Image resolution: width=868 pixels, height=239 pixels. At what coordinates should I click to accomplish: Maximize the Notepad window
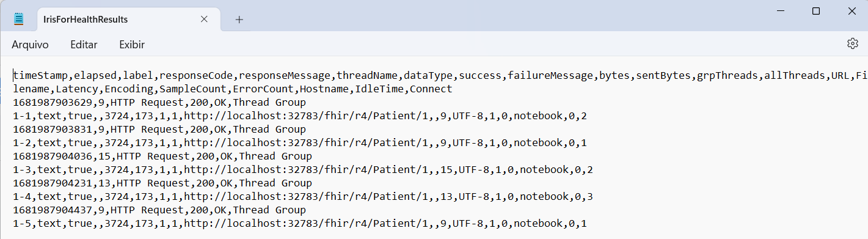coord(816,11)
